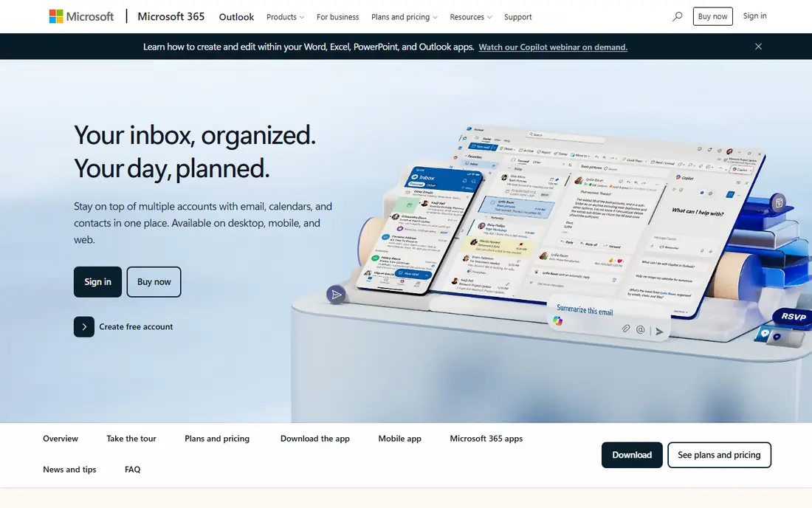Close the Copilot webinar banner
812x508 pixels.
[x=758, y=47]
